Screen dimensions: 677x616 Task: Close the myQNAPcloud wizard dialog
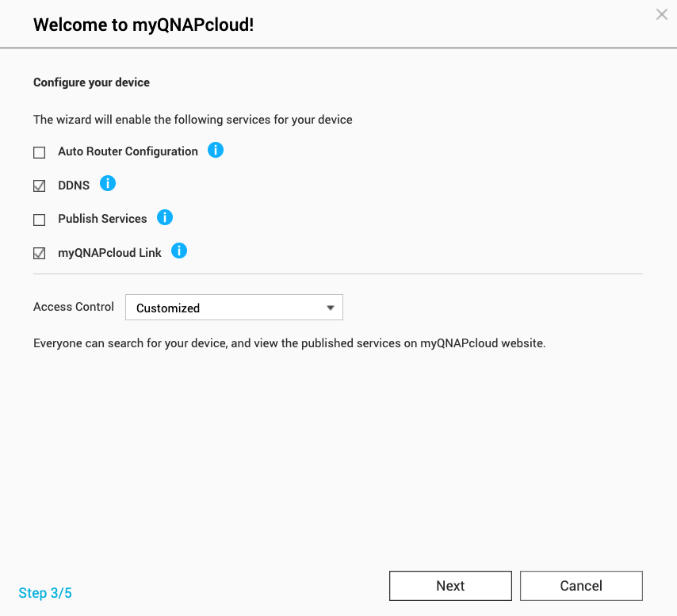tap(662, 14)
